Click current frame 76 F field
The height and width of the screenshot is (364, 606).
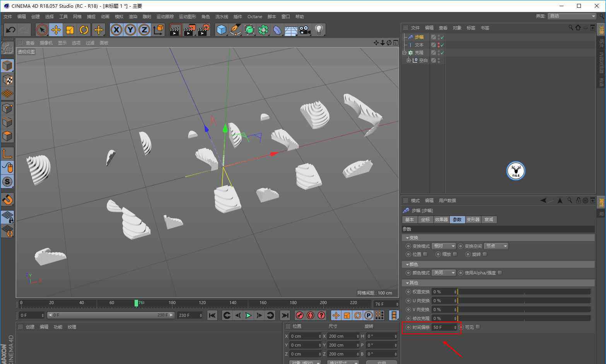386,304
